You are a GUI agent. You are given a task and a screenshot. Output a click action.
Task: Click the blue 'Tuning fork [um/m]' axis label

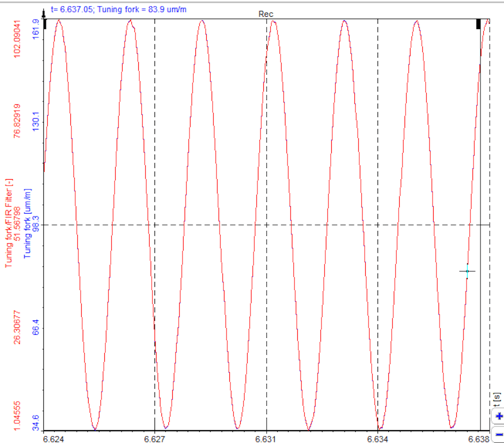tap(28, 223)
